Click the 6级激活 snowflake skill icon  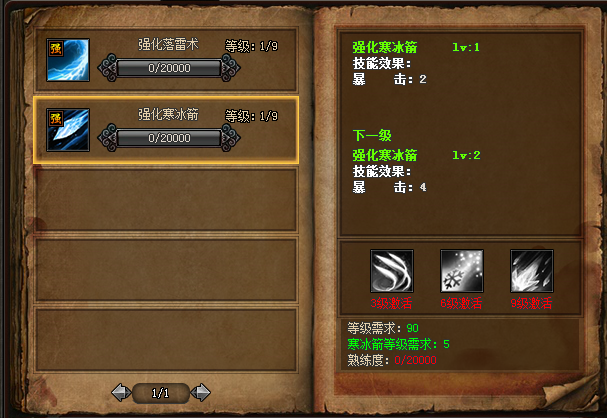(462, 271)
